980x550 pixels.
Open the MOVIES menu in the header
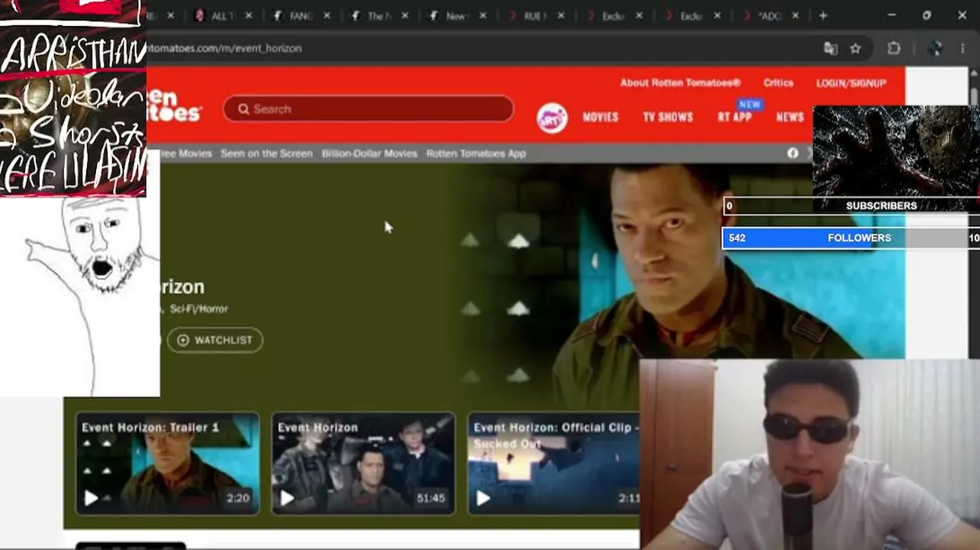point(601,117)
